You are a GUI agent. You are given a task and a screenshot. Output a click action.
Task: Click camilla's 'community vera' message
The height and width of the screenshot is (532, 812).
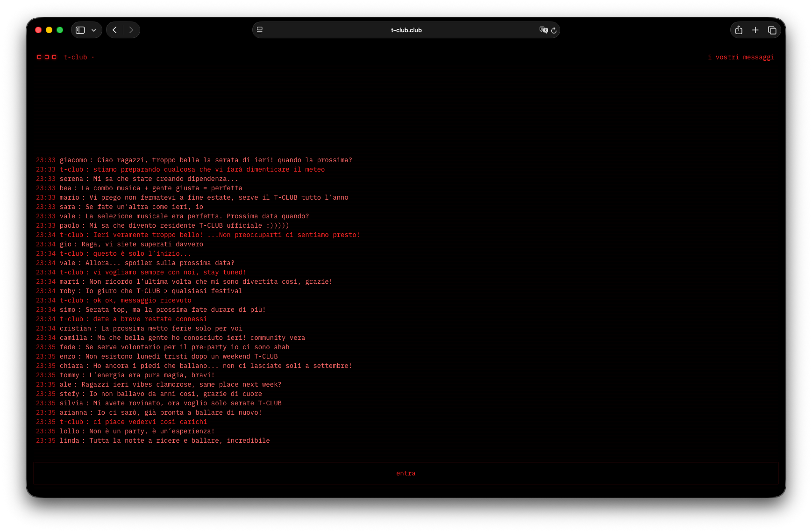[x=171, y=338]
